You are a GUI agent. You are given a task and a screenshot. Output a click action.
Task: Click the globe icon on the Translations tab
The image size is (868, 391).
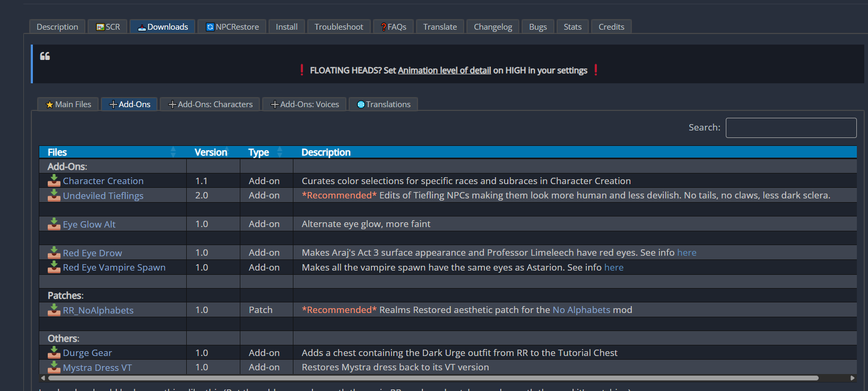pos(361,105)
